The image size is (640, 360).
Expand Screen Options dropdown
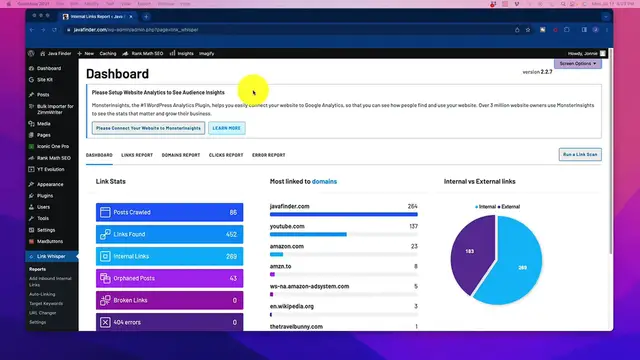(578, 64)
